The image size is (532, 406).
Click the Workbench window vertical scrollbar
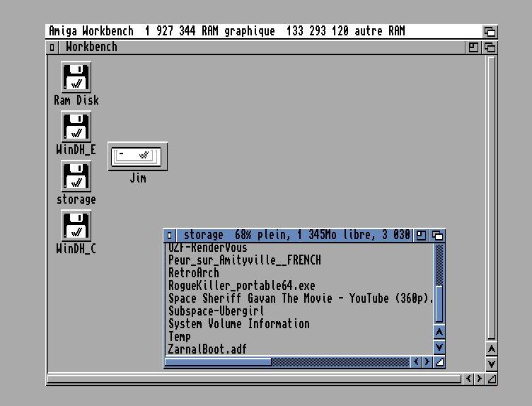491,198
